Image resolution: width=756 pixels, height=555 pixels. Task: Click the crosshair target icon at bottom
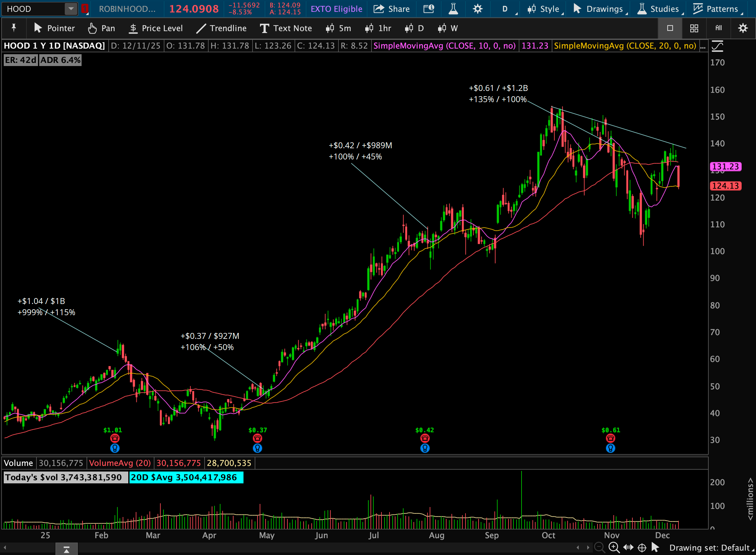[x=642, y=548]
